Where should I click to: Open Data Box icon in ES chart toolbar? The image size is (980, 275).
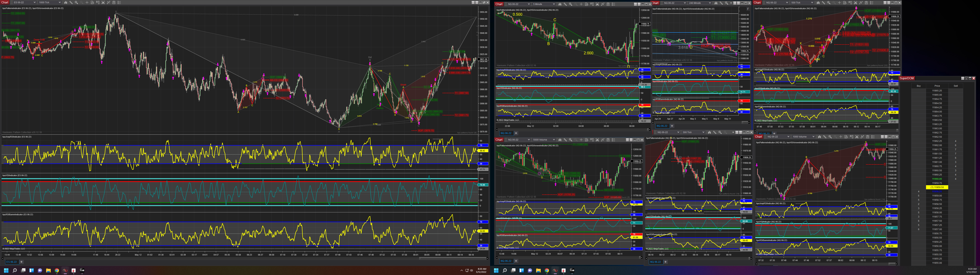pyautogui.click(x=92, y=2)
